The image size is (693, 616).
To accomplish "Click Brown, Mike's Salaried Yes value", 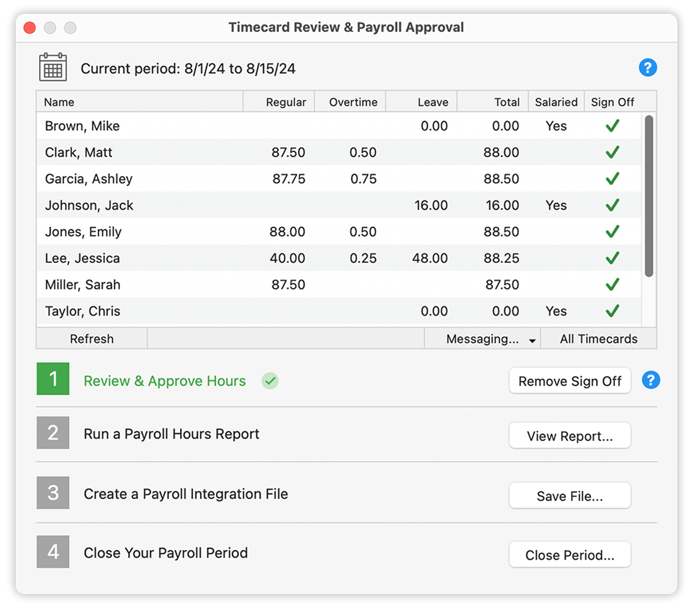I will click(556, 126).
